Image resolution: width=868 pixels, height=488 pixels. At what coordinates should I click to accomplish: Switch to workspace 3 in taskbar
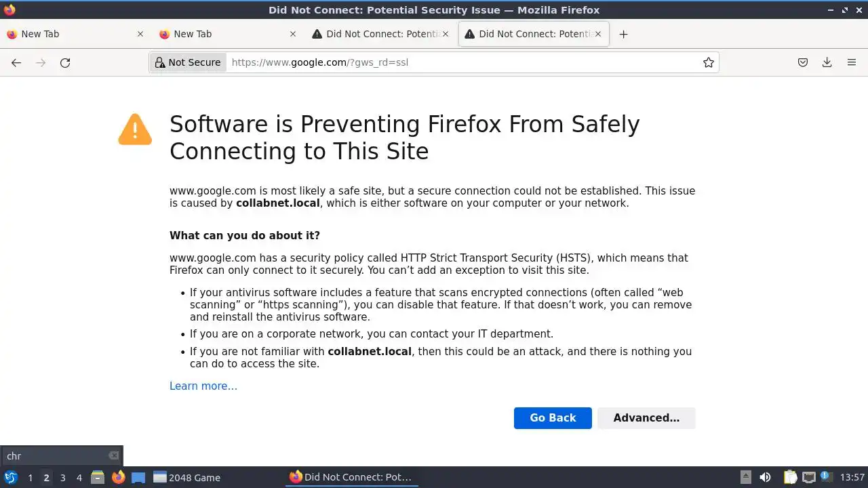63,478
